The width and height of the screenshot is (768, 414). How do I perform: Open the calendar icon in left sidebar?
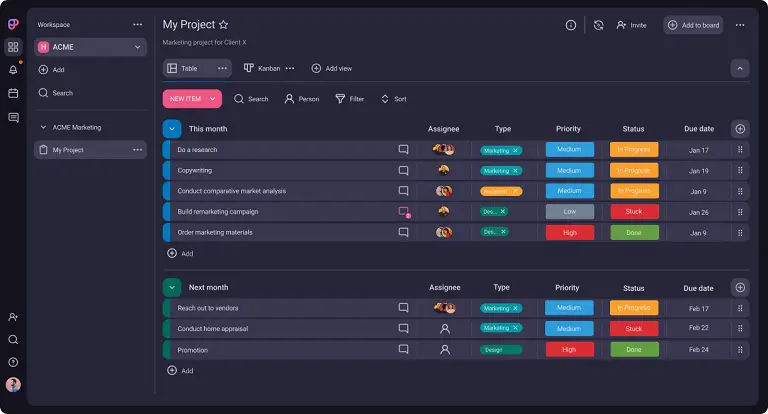(13, 93)
